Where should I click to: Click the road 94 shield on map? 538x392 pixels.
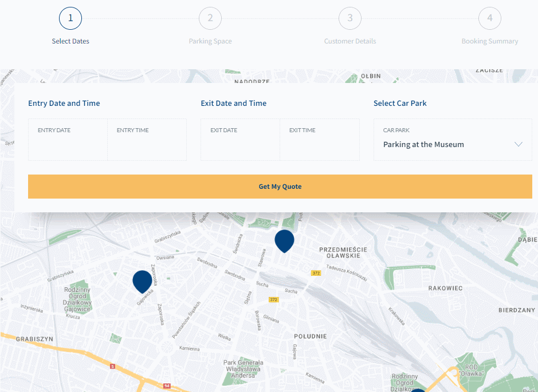click(167, 386)
